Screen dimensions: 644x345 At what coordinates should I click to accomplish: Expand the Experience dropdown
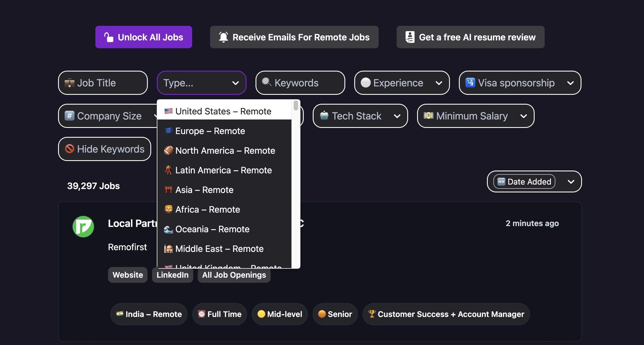click(x=439, y=83)
